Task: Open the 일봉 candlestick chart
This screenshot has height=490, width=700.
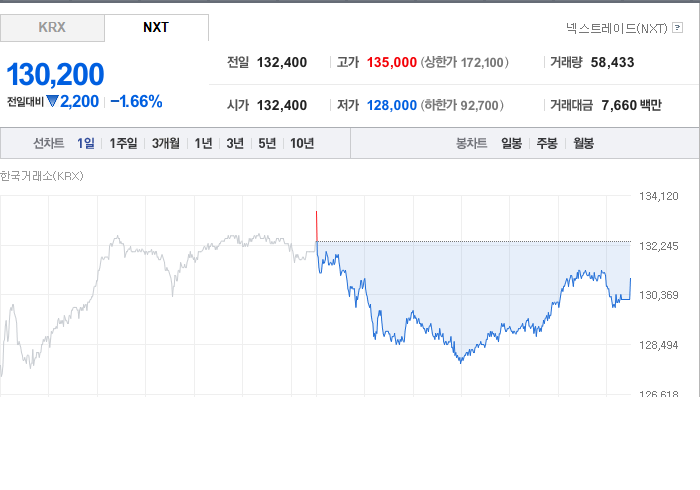Action: (x=512, y=143)
